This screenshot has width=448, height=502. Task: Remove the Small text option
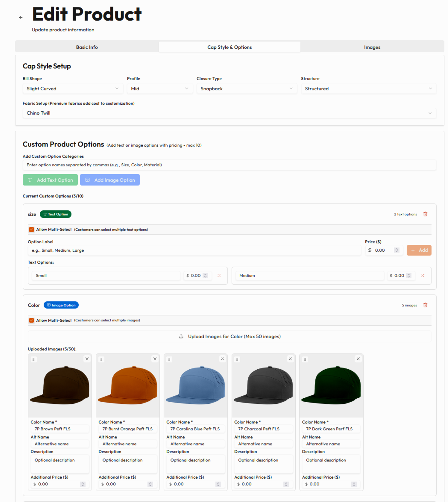(219, 275)
